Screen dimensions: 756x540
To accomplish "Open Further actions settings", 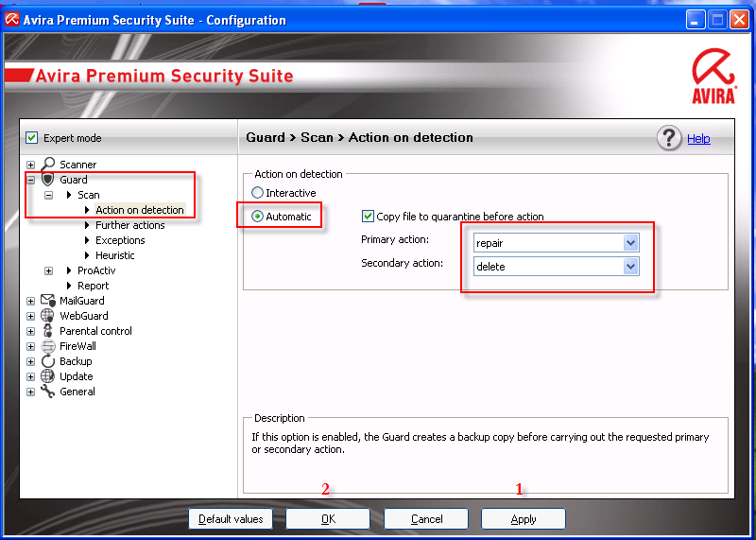I will (130, 225).
